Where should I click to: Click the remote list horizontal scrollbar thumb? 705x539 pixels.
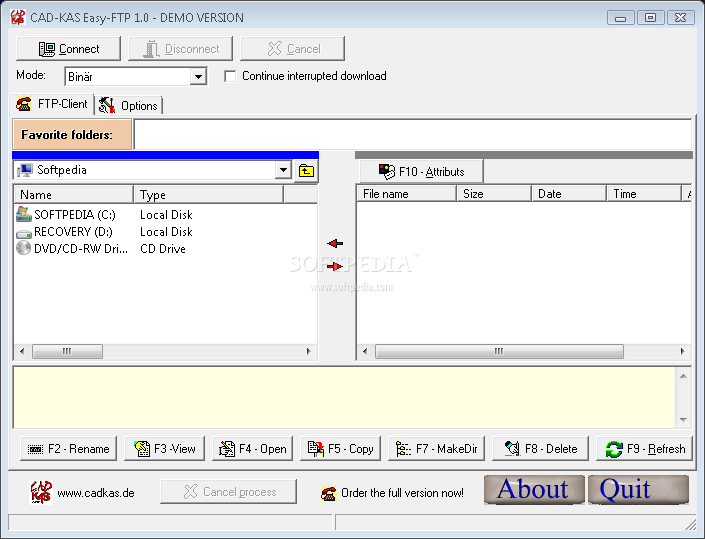(x=499, y=351)
